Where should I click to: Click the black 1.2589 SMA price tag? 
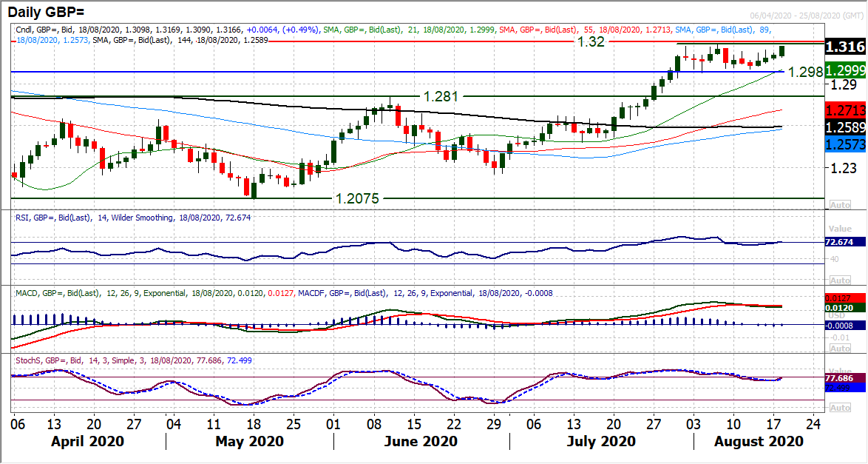(846, 127)
